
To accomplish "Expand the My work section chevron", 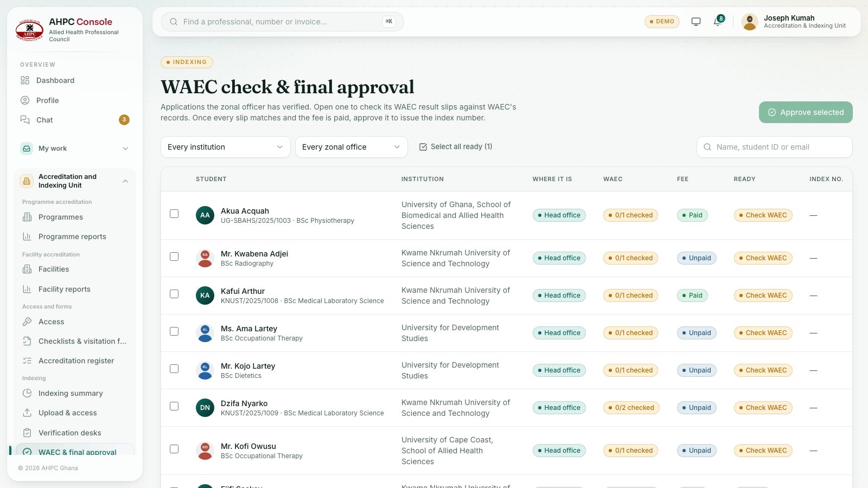I will [x=125, y=149].
